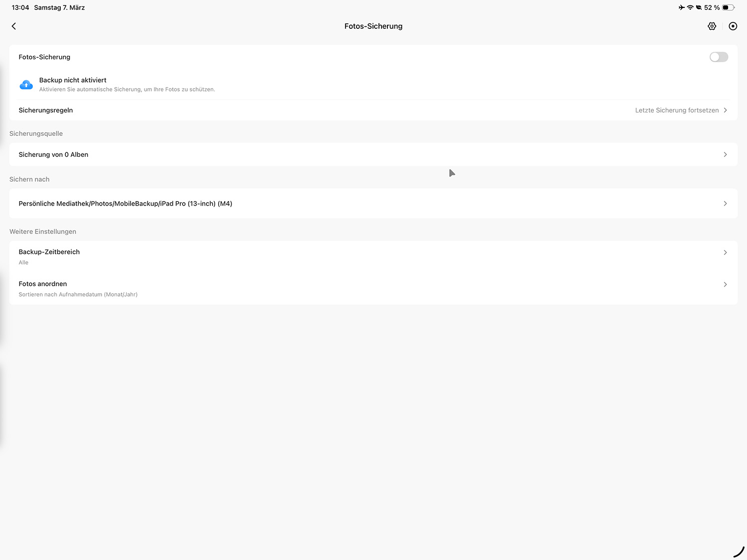Tap the battery indicator icon
This screenshot has width=747, height=560.
(728, 7)
